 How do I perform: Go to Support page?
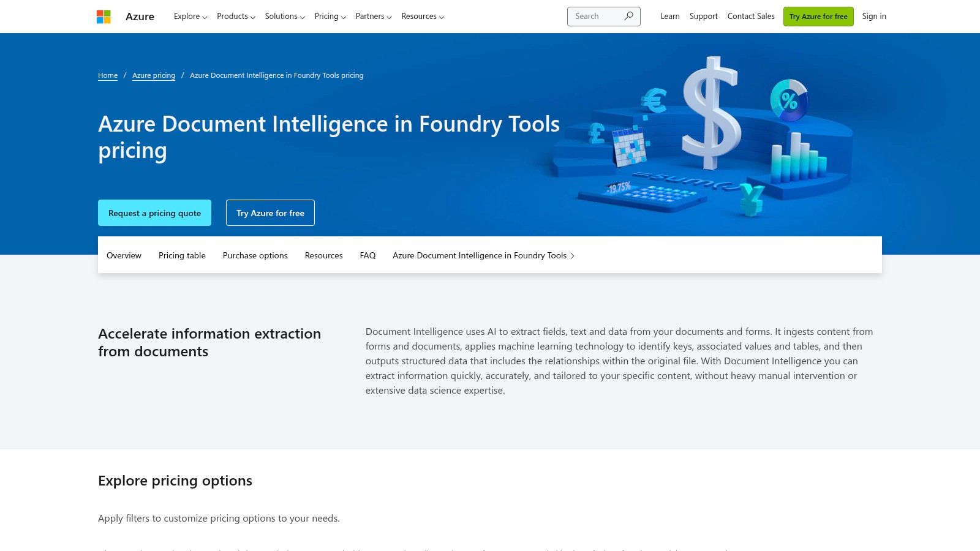click(x=704, y=17)
